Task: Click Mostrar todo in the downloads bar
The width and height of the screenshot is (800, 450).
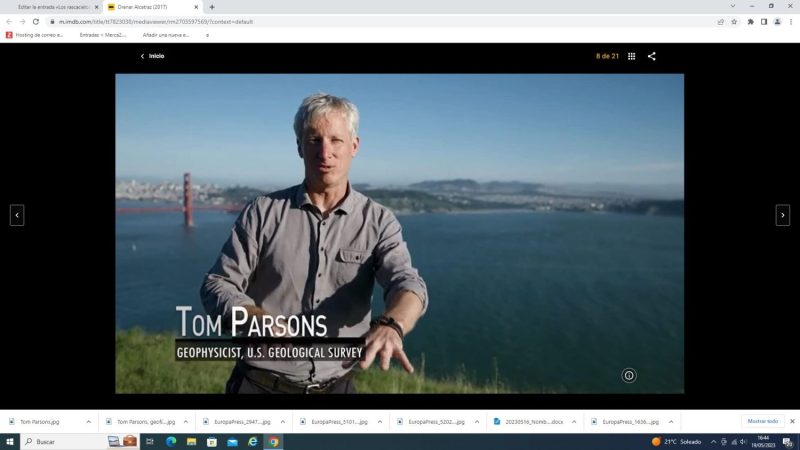Action: [x=762, y=421]
